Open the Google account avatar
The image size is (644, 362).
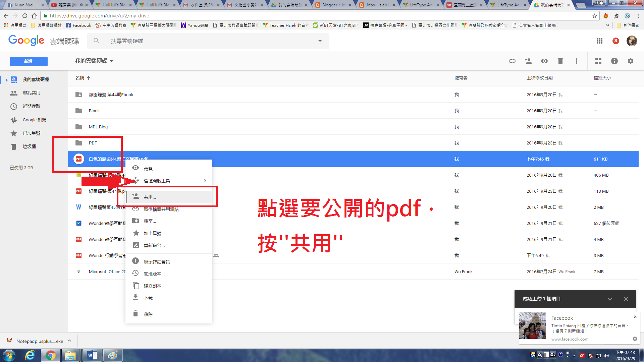pyautogui.click(x=632, y=41)
